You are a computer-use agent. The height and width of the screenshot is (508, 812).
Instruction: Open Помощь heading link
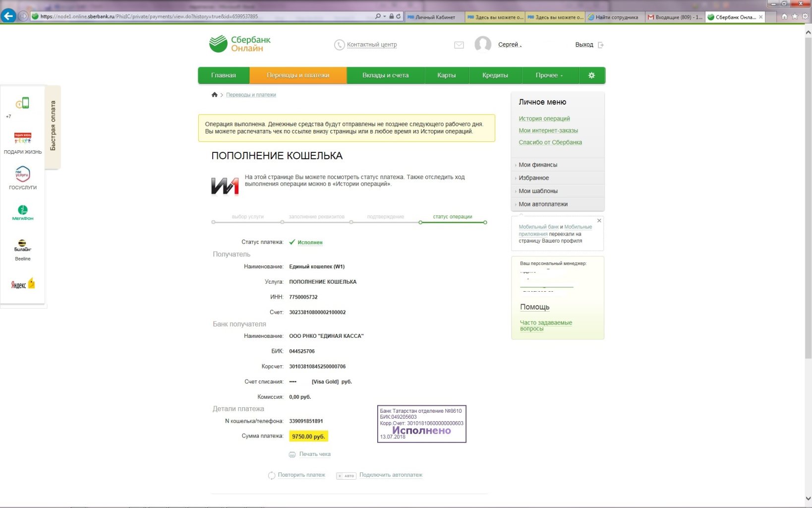(534, 307)
